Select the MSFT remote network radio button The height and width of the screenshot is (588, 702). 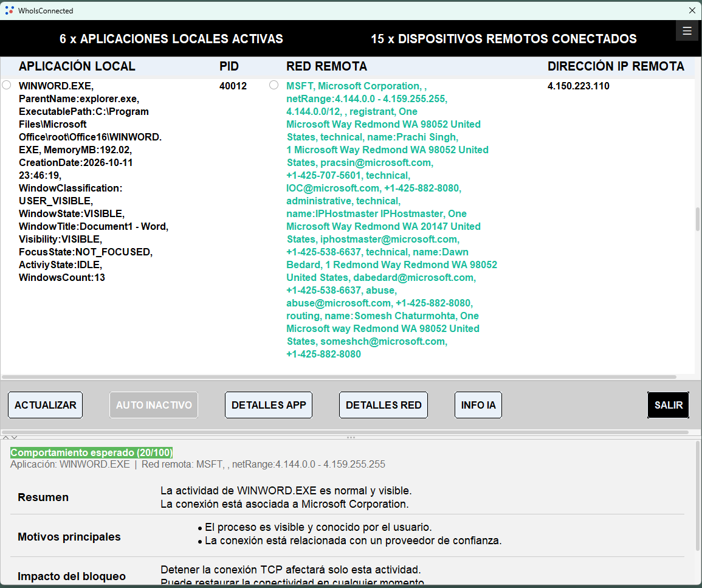(x=274, y=85)
